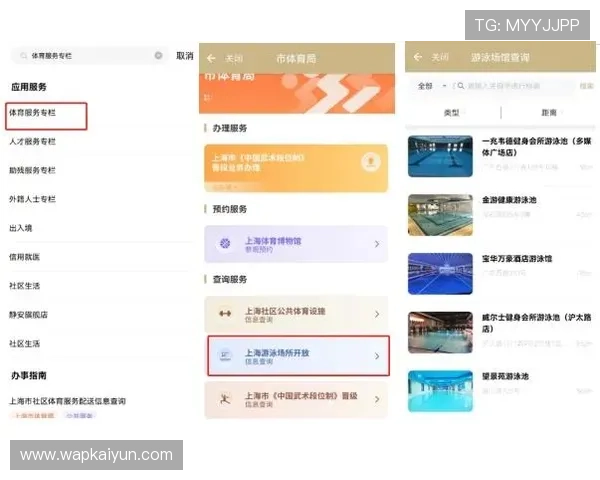Click the 威尔士健身会所游泳池（沪太路店）venue name

(x=536, y=323)
